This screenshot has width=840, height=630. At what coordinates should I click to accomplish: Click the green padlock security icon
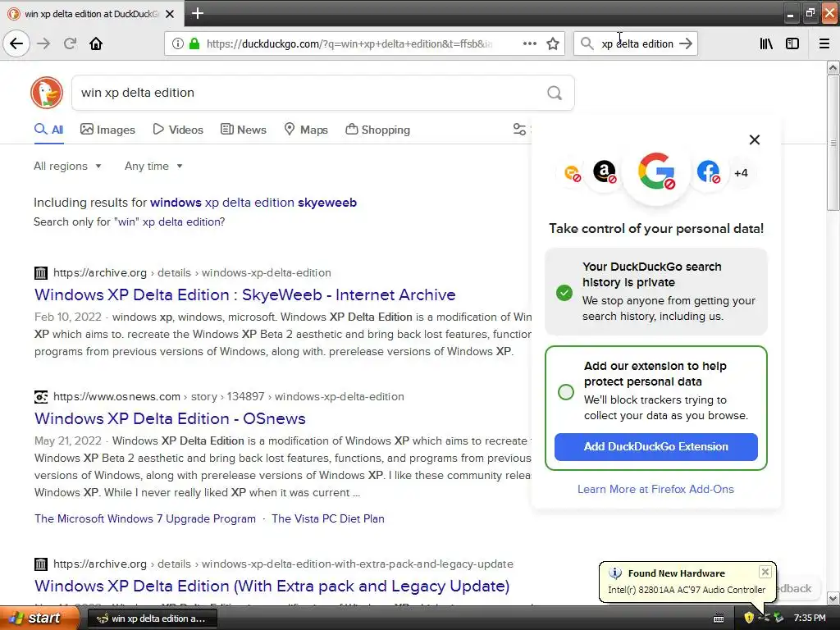[194, 43]
